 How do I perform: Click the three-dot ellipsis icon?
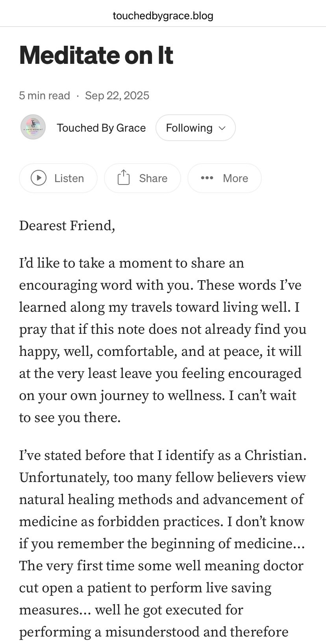(x=207, y=178)
